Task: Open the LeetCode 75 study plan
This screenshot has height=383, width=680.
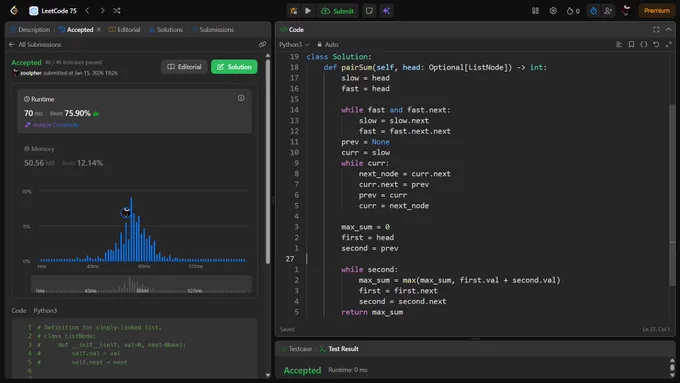Action: [x=53, y=11]
